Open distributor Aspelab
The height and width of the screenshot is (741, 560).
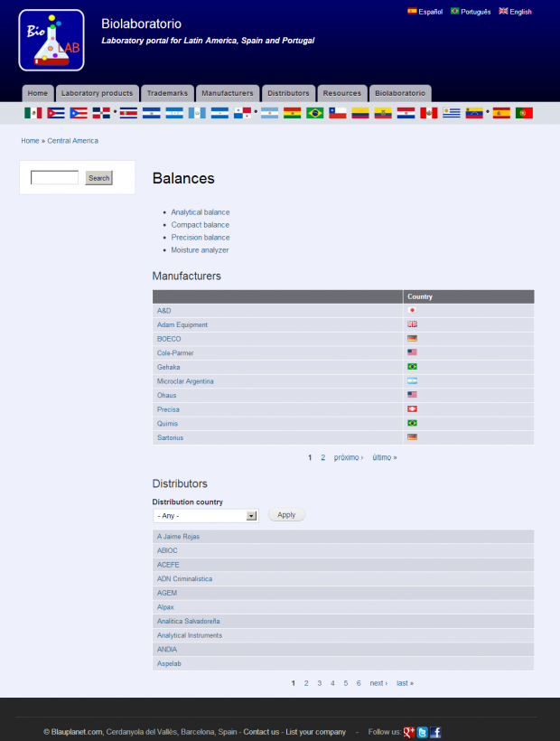click(169, 664)
